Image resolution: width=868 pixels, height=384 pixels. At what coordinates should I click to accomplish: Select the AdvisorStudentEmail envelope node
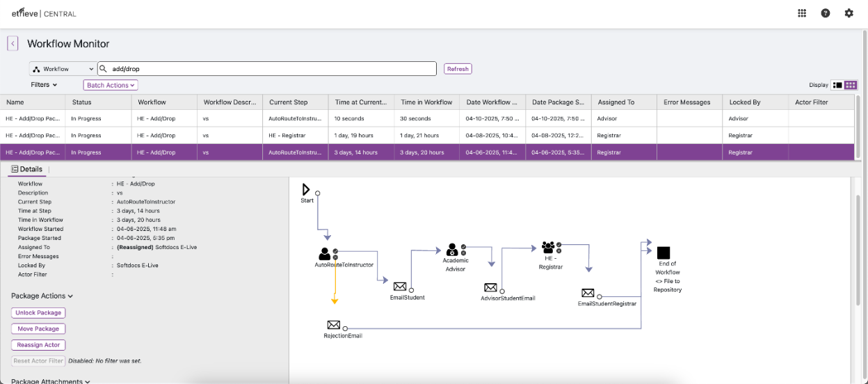(490, 287)
